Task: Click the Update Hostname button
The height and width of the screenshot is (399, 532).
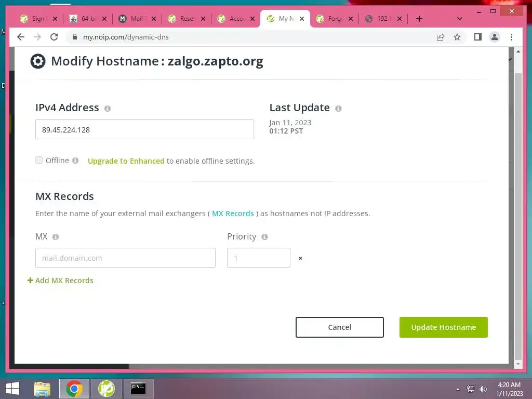Action: [x=444, y=327]
